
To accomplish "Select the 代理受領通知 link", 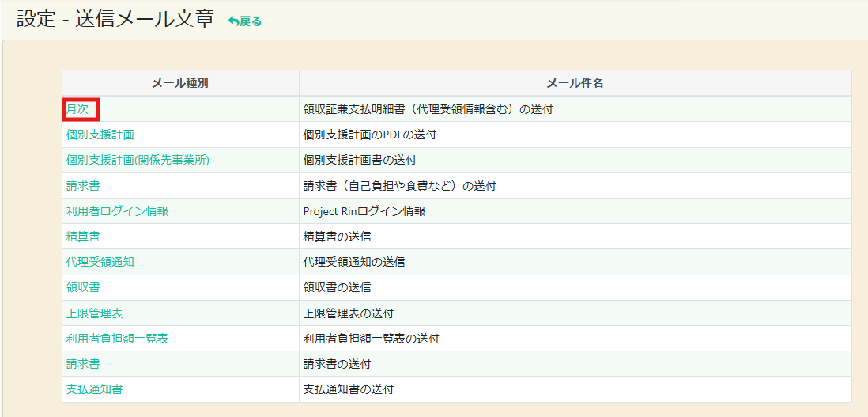I will pos(100,262).
